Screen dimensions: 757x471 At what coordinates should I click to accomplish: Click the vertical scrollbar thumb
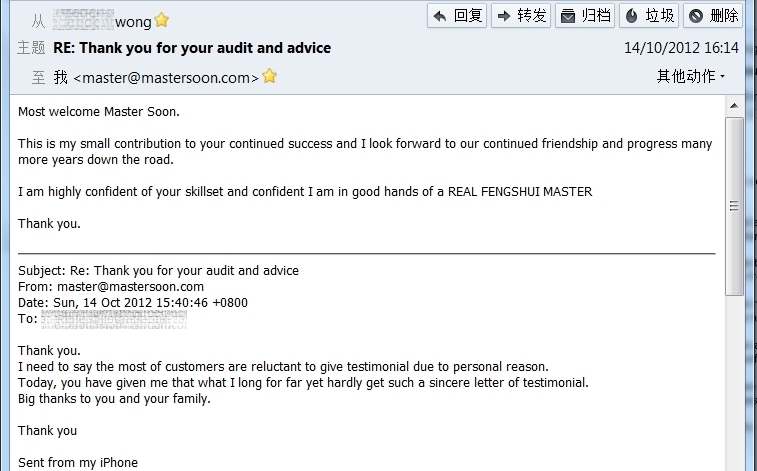click(735, 205)
